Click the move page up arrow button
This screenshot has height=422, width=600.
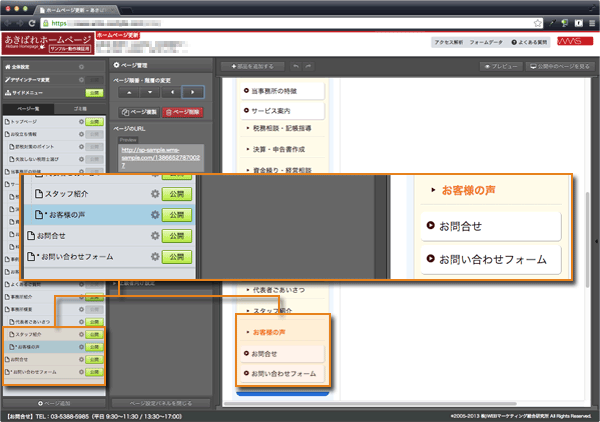pos(129,92)
